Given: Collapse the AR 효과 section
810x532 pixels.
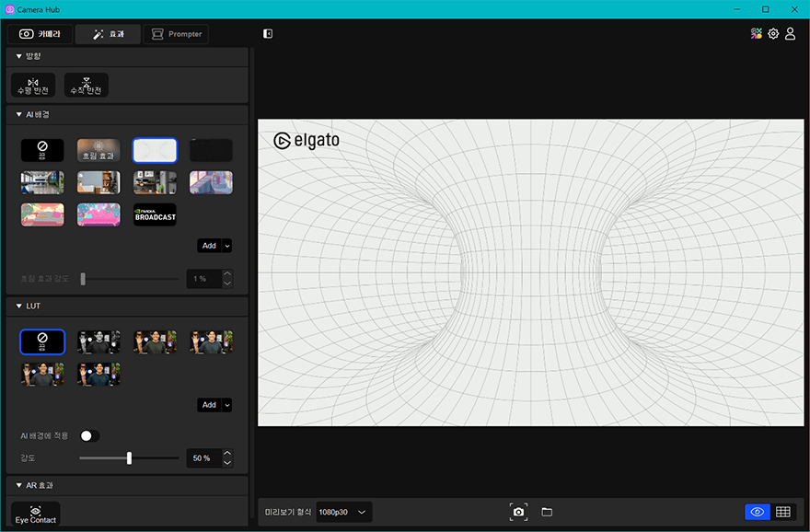Looking at the screenshot, I should tap(19, 485).
